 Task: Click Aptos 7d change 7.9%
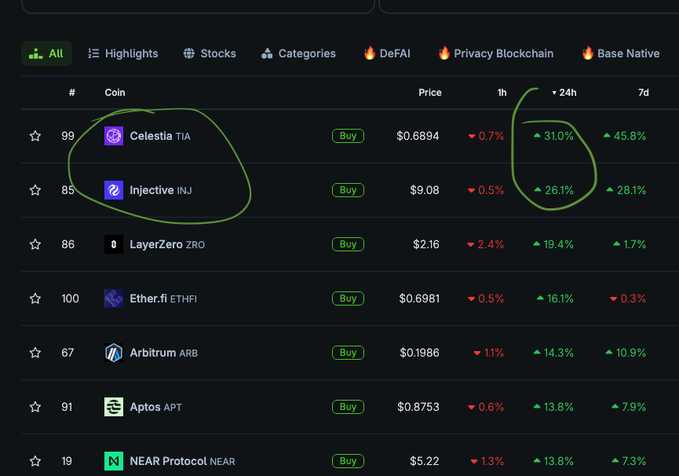(629, 407)
